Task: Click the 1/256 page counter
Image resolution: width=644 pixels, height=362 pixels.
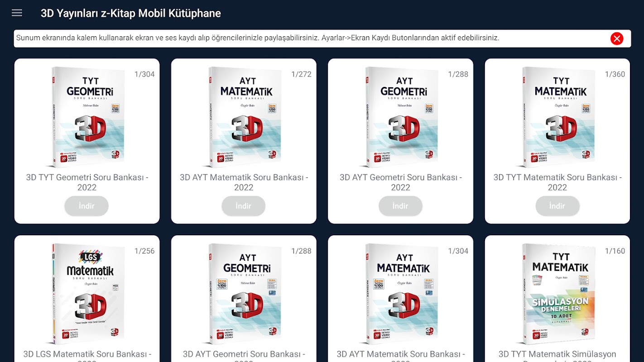Action: tap(144, 251)
